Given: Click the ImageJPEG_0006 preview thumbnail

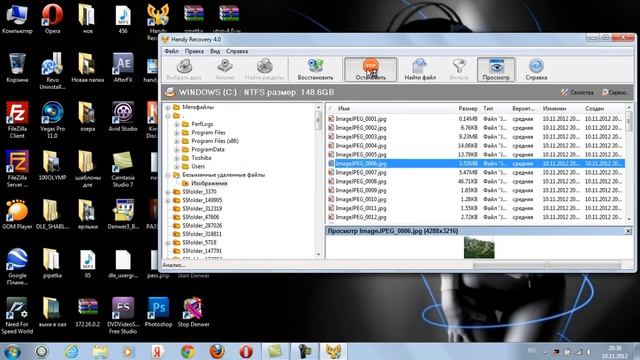Looking at the screenshot, I should click(x=479, y=247).
